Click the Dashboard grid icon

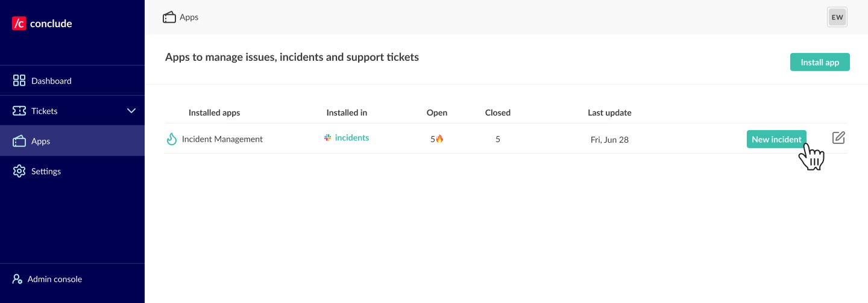pos(19,81)
